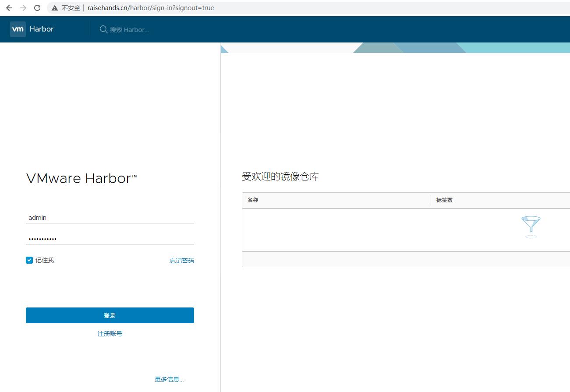This screenshot has width=570, height=392.
Task: Open the 更多信息... link
Action: (x=169, y=379)
